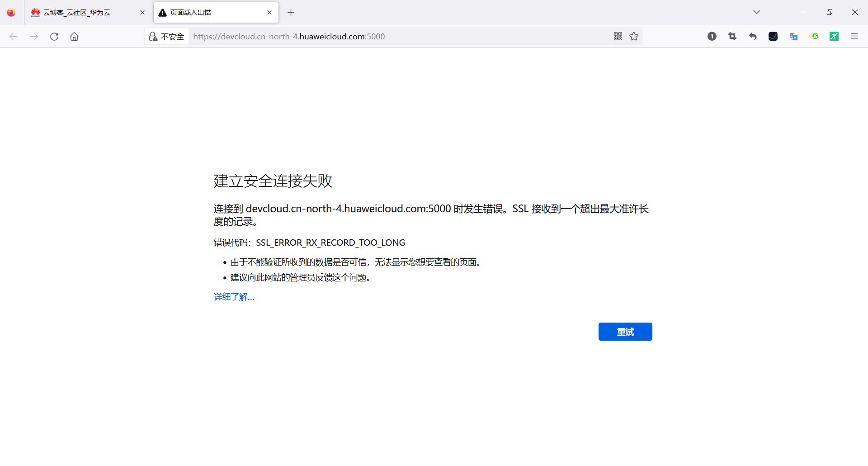Go to homepage with the home icon

click(74, 36)
